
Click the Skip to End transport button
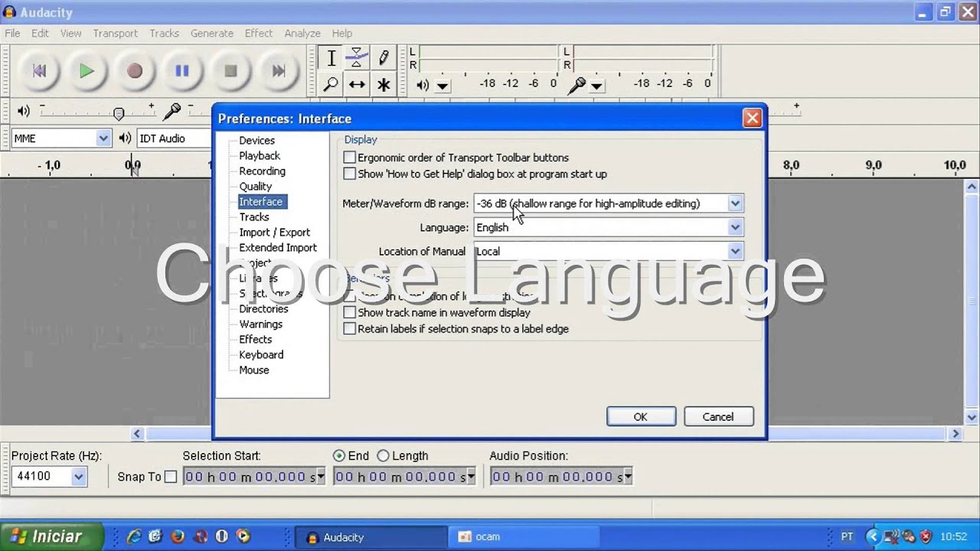pyautogui.click(x=278, y=71)
